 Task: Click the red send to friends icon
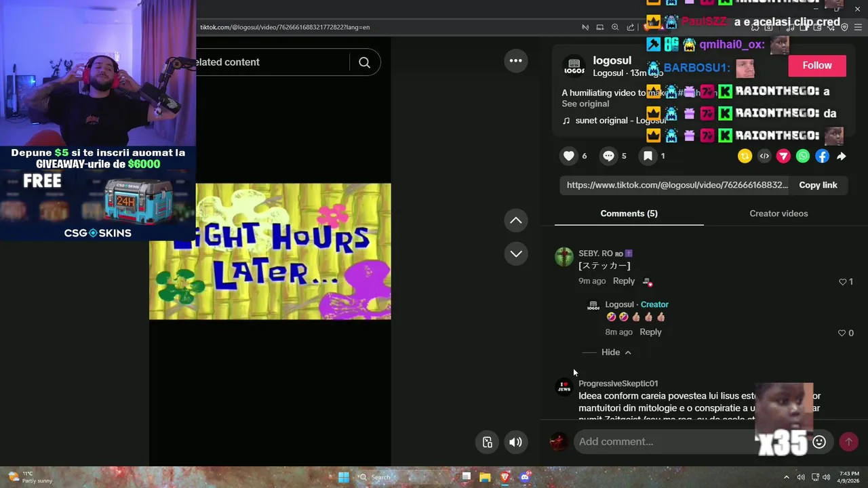click(x=783, y=156)
